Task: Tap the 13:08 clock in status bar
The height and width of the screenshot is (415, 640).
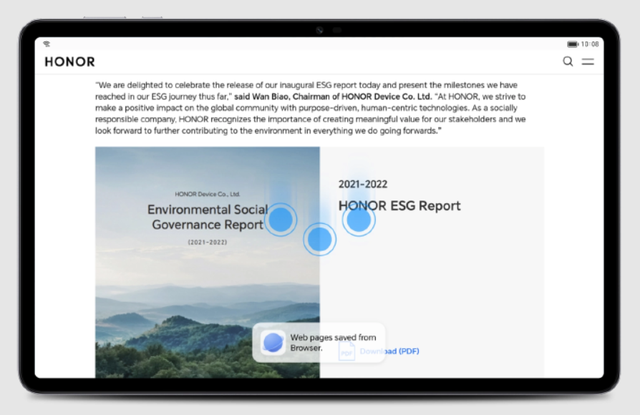Action: 590,44
